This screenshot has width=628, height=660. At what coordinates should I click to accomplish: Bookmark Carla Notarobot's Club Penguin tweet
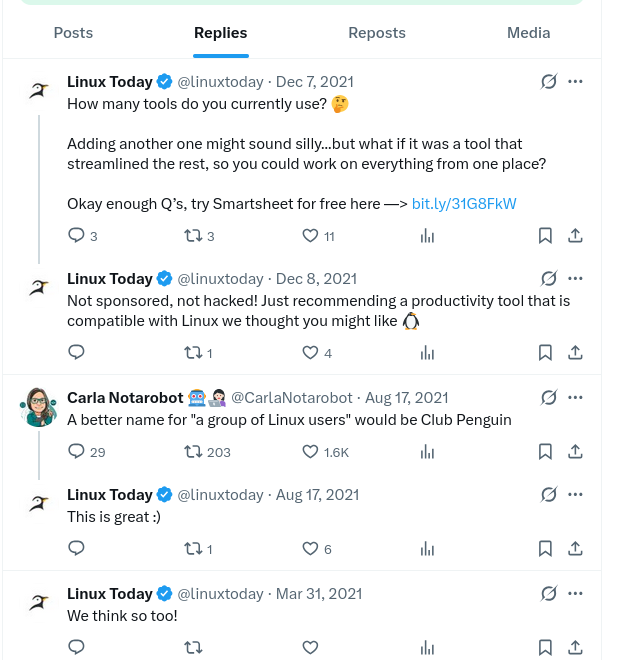[545, 452]
